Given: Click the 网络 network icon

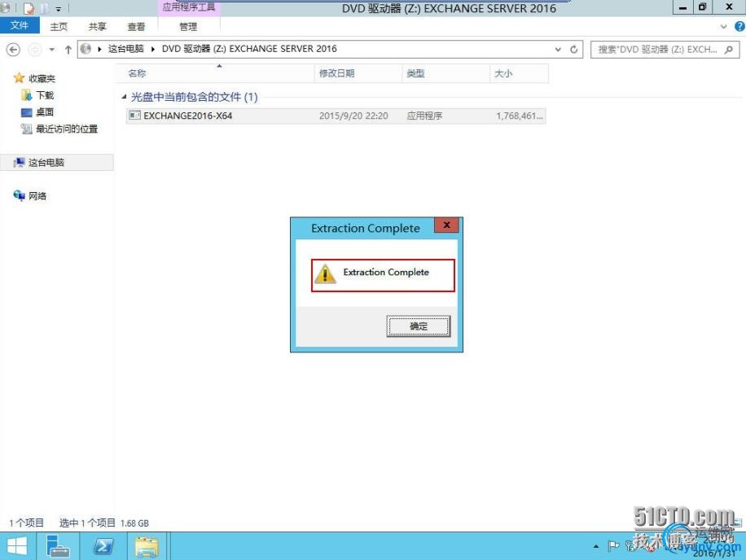Looking at the screenshot, I should pos(19,195).
